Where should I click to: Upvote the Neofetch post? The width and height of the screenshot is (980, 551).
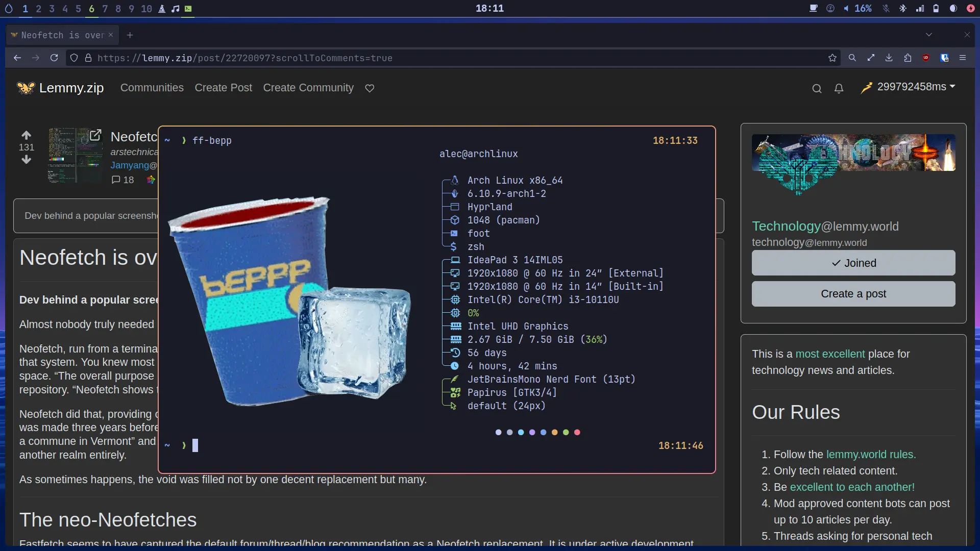point(27,135)
